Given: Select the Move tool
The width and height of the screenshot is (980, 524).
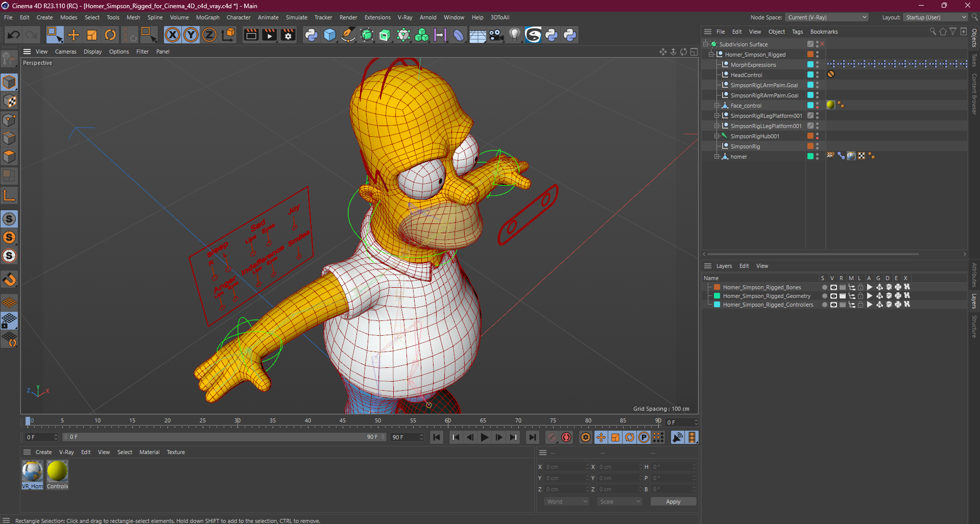Looking at the screenshot, I should click(x=74, y=35).
